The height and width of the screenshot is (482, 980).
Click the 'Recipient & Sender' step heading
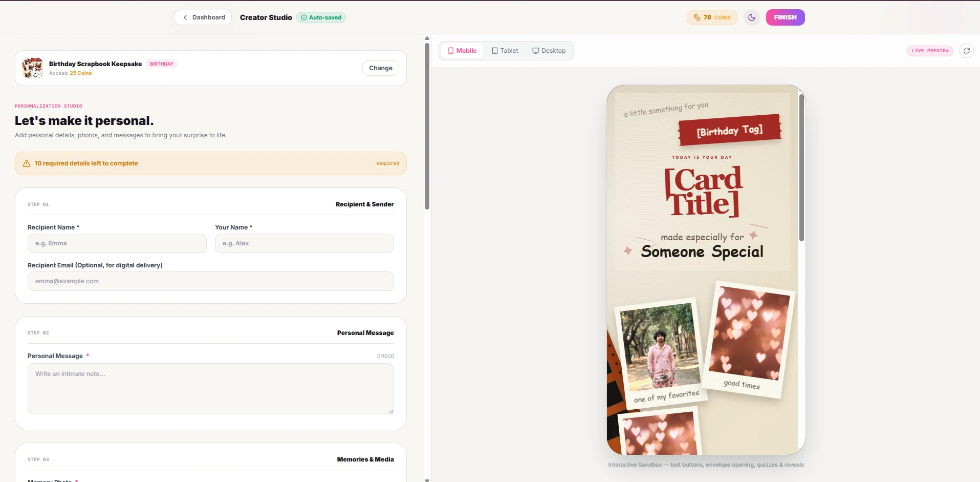click(x=365, y=204)
